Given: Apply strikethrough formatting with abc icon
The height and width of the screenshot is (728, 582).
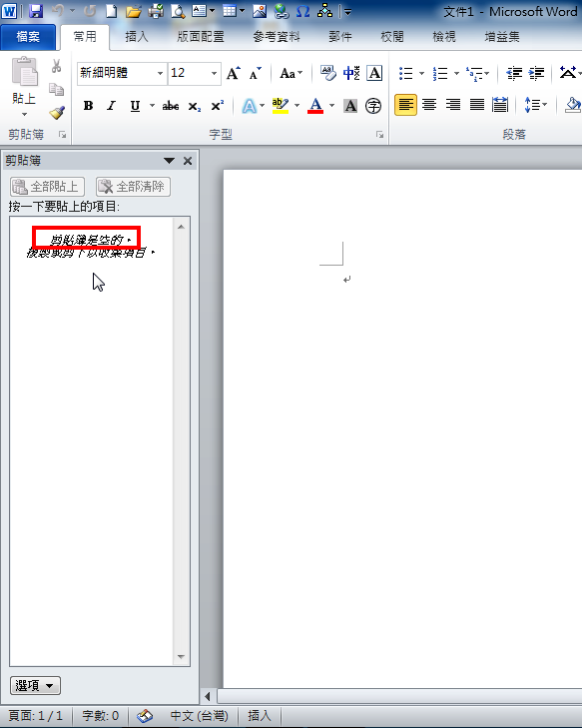Looking at the screenshot, I should tap(171, 106).
